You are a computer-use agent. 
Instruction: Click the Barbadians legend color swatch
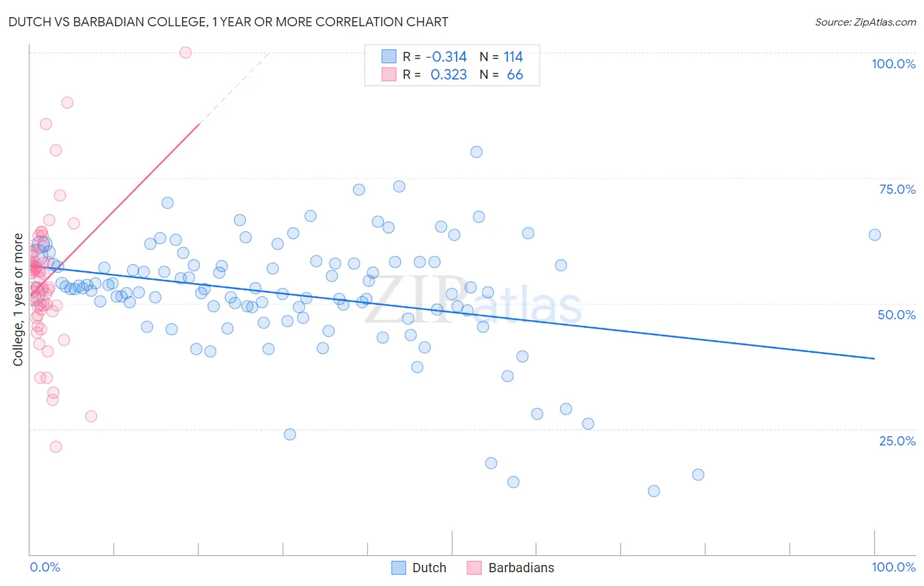474,568
